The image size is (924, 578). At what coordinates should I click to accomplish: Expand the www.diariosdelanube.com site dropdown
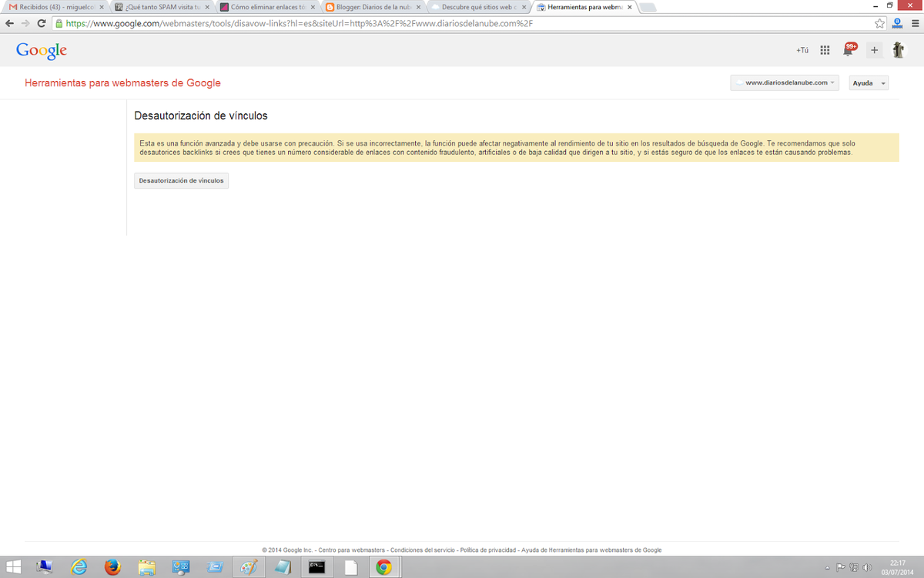click(785, 82)
